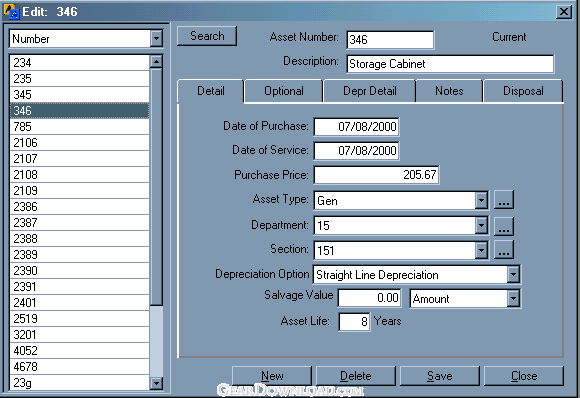Select asset 2388 in the list
The image size is (580, 398).
(79, 239)
